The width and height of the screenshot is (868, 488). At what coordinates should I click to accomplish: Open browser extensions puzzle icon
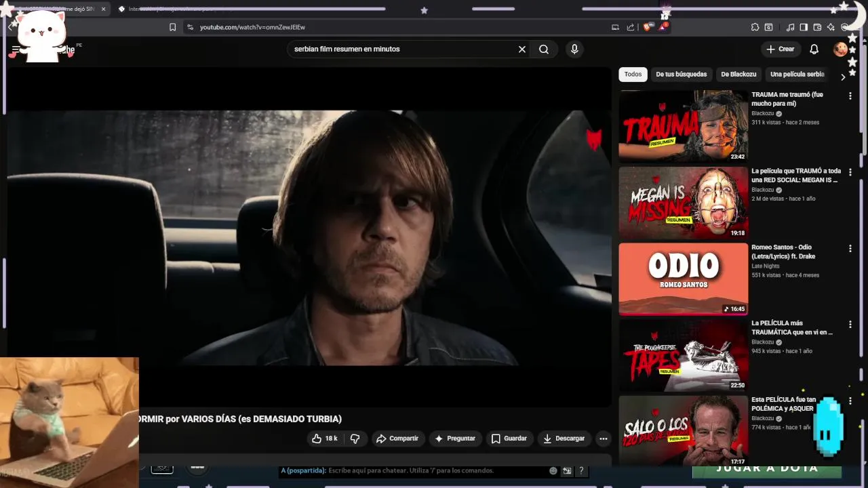[x=755, y=27]
